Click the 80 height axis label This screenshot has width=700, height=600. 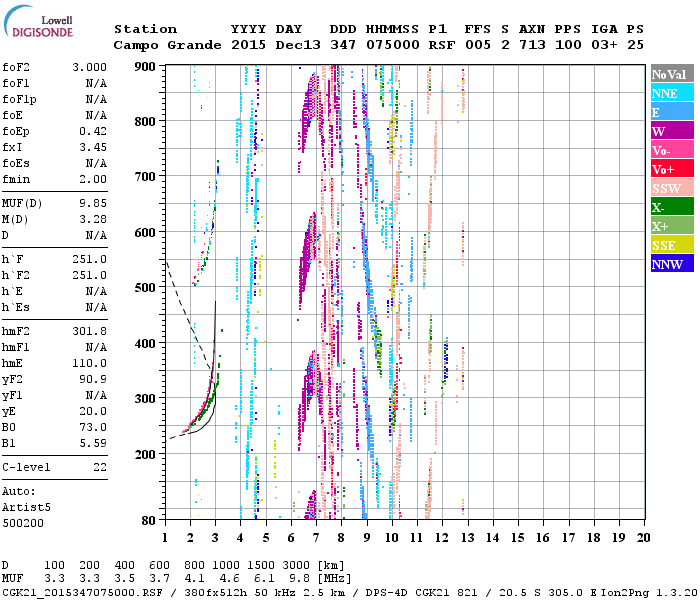(x=149, y=521)
